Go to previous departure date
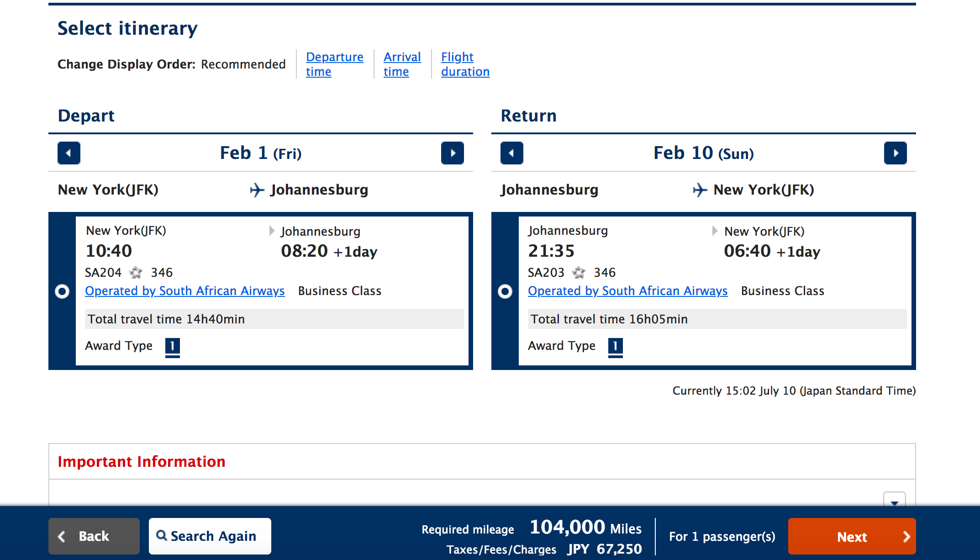 (69, 153)
